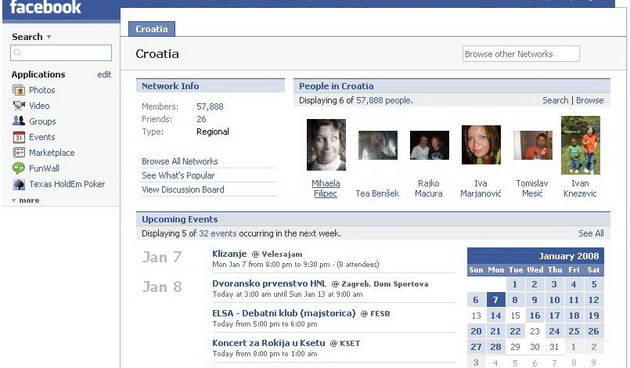Edit the Applications list
The height and width of the screenshot is (368, 630).
coord(104,74)
